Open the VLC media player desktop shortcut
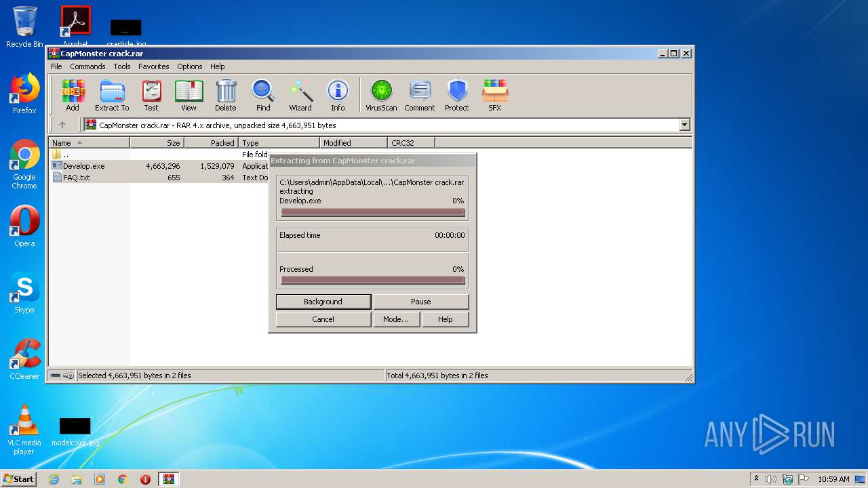 point(24,430)
